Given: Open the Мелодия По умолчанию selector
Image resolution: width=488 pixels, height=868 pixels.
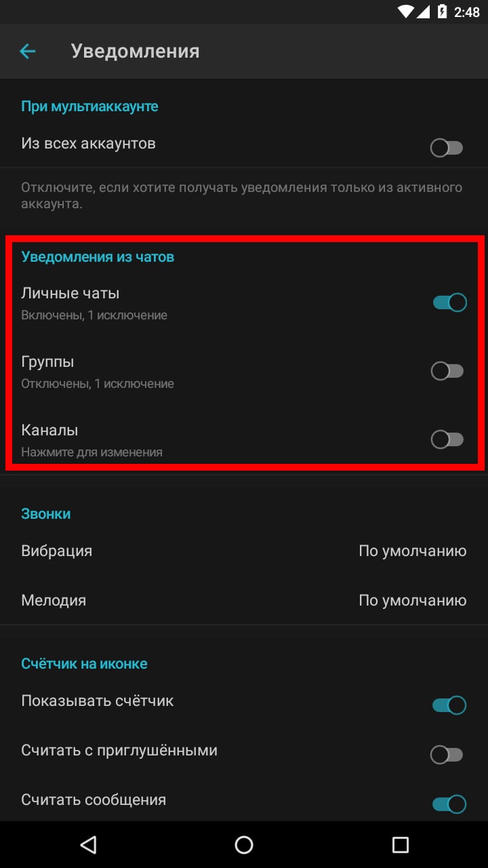Looking at the screenshot, I should [x=412, y=600].
